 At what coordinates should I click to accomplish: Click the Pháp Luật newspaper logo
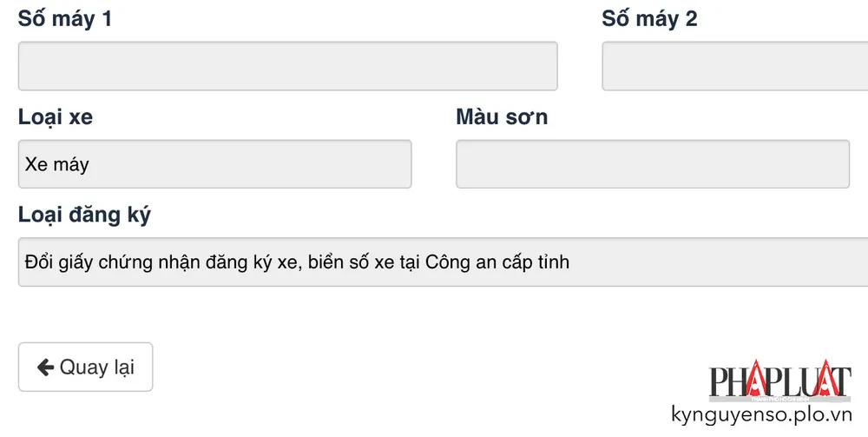[780, 381]
